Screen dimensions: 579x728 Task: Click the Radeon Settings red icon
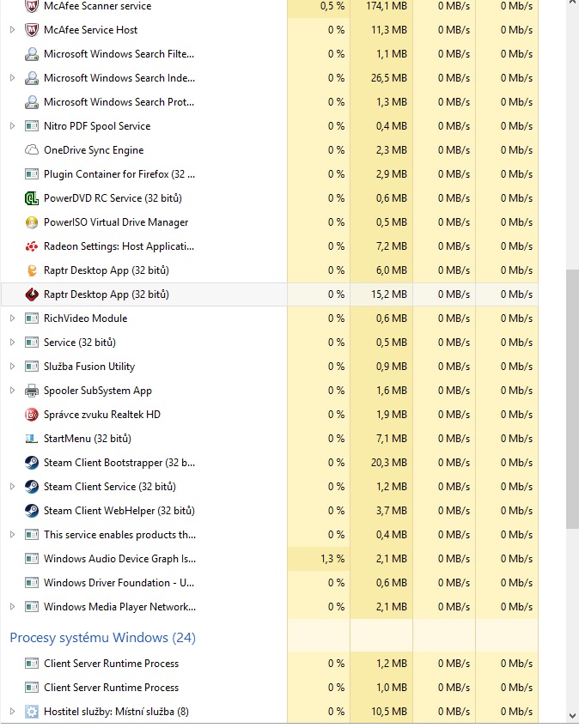(x=32, y=246)
